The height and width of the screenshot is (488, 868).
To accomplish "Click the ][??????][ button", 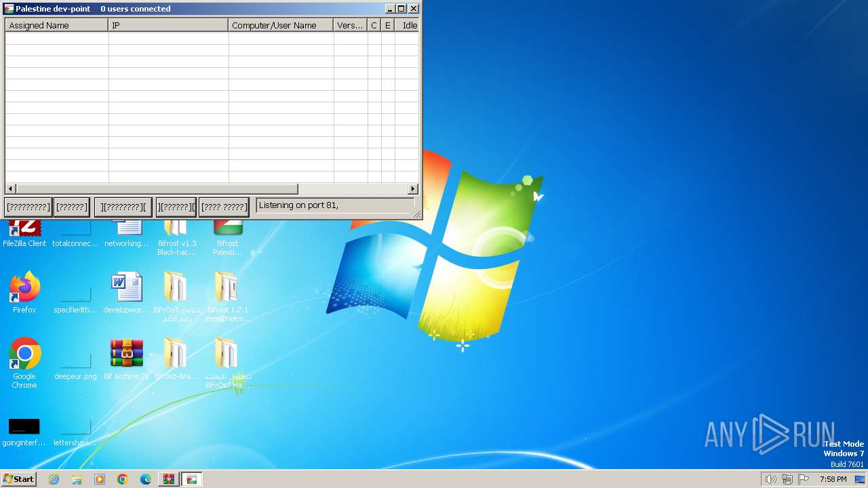I will tap(176, 207).
